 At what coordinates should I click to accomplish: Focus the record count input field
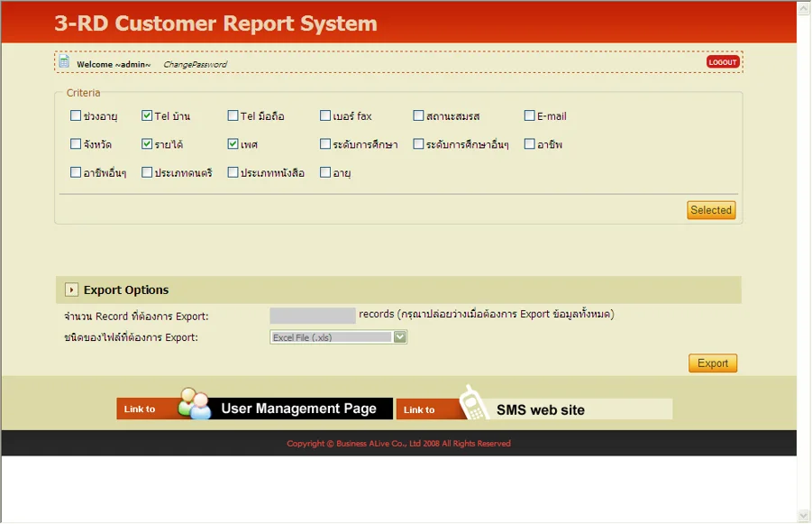point(313,316)
